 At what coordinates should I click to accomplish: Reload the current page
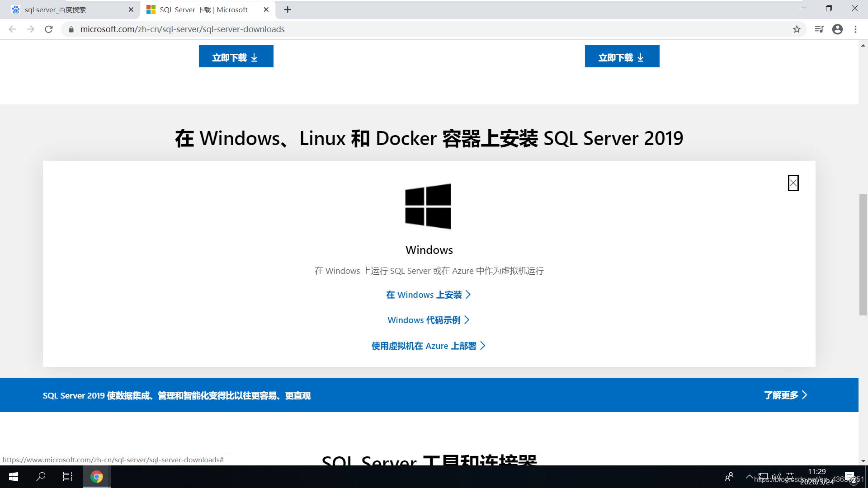[x=49, y=29]
